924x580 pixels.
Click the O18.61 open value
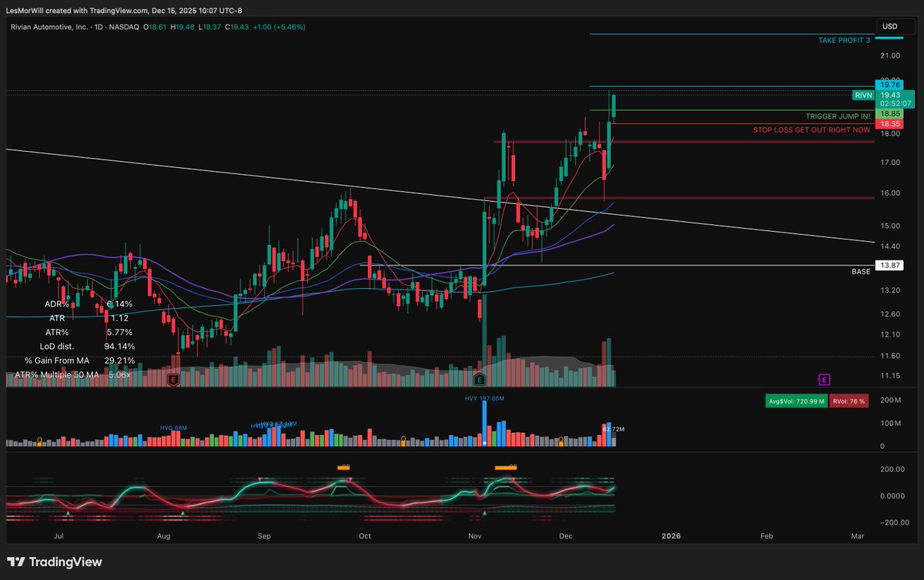(156, 27)
